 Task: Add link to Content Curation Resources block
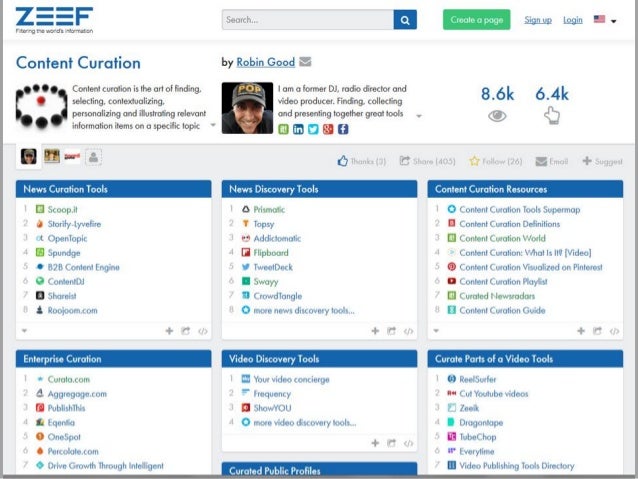point(581,331)
